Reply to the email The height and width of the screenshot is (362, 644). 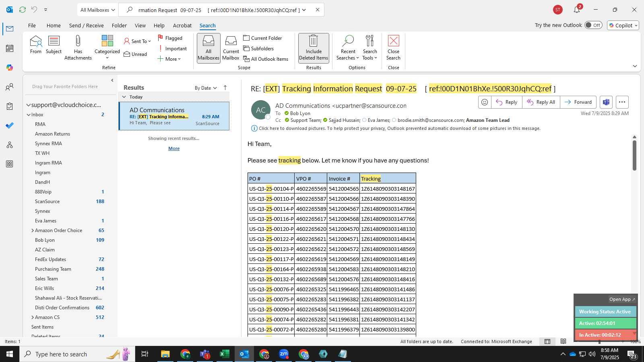coord(506,102)
